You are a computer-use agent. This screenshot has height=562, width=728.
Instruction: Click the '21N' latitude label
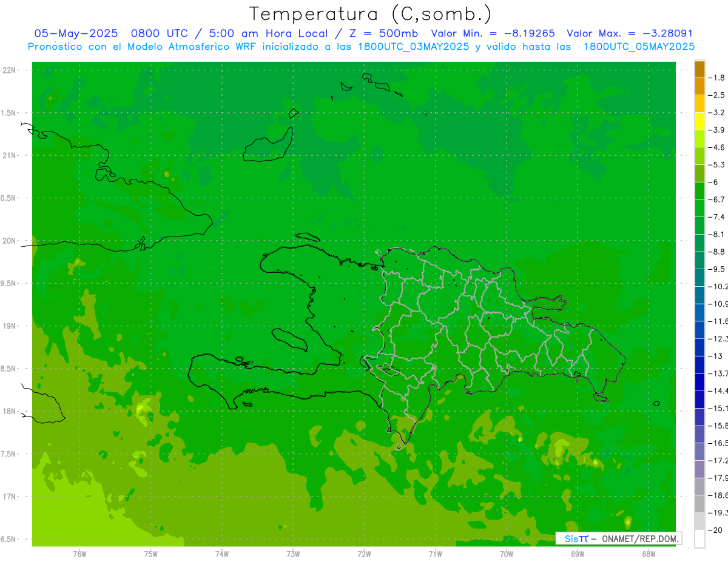(x=9, y=155)
